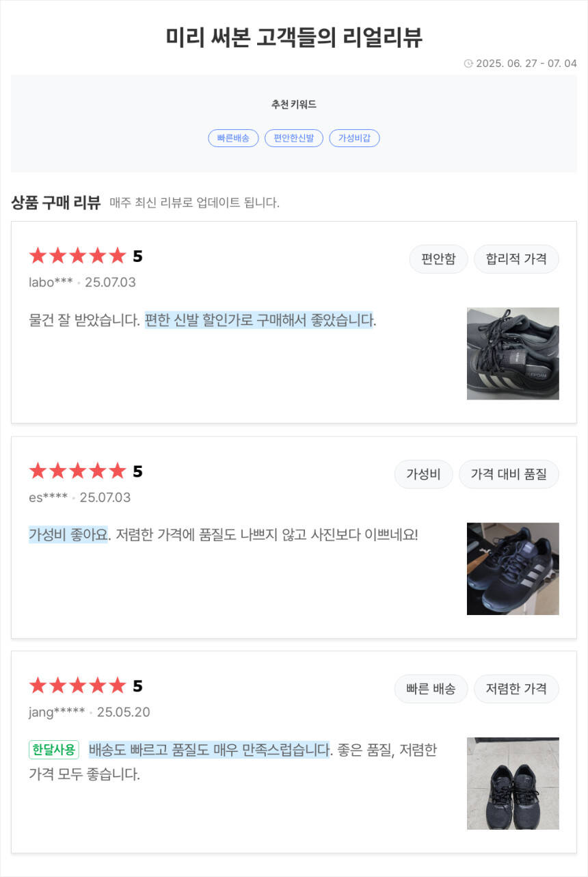This screenshot has height=877, width=588.
Task: Click highlighted text 편한 신발 할인가로 구매해서 좋았습니다
Action: point(259,320)
